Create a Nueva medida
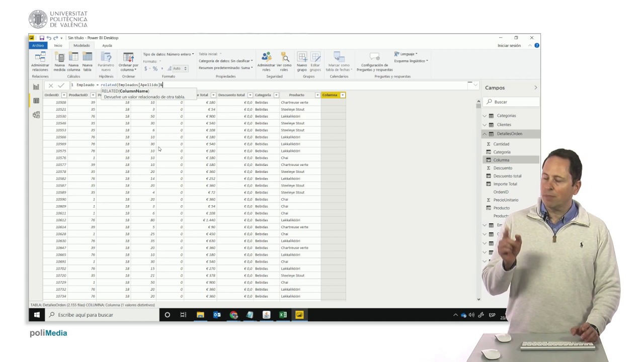Viewport: 644px width, 362px height. point(60,62)
